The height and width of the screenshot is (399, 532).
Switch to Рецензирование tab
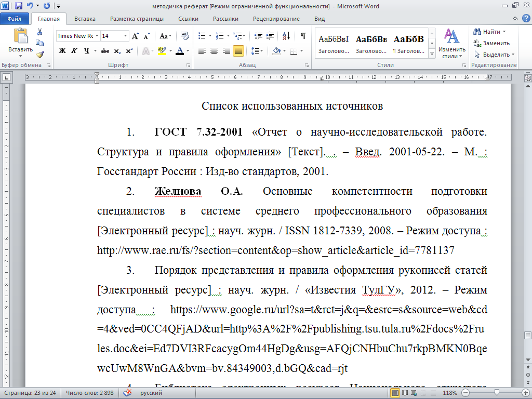point(276,19)
